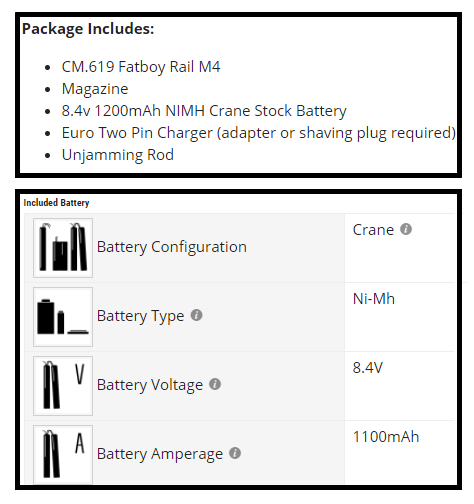Click the Battery Type thumbnail image

[x=63, y=317]
